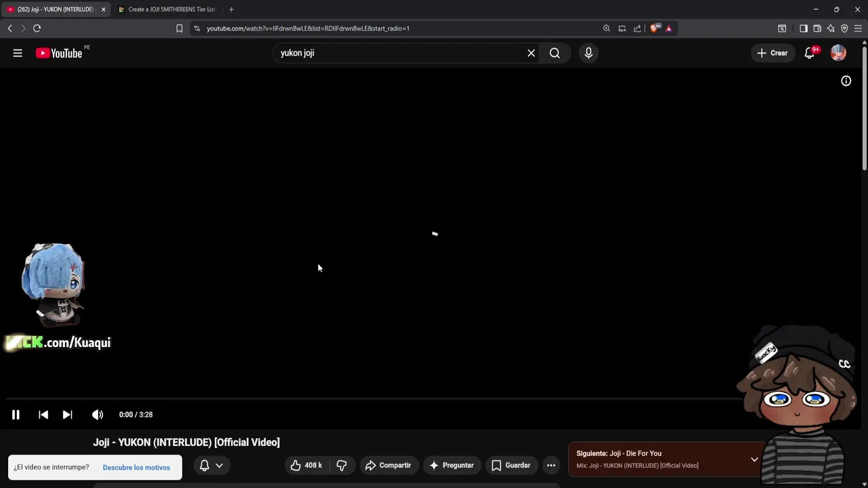Skip to the next video
Screen dimensions: 868x488
pos(67,415)
